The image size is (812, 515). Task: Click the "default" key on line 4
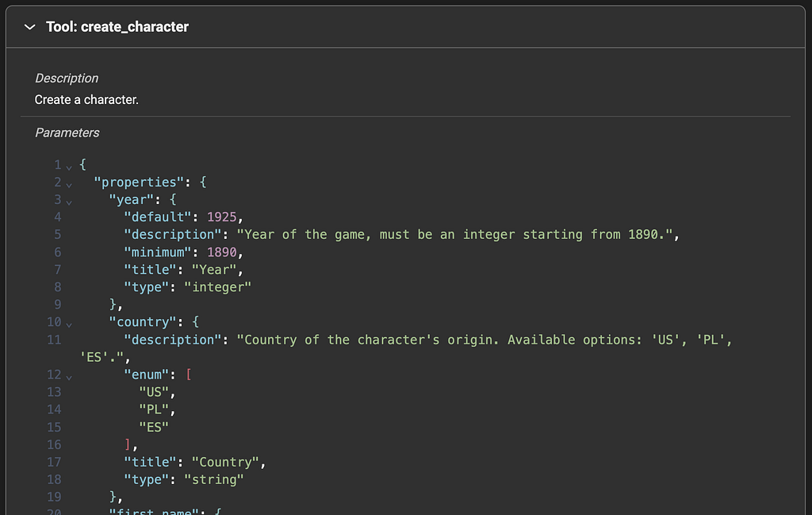click(x=158, y=217)
